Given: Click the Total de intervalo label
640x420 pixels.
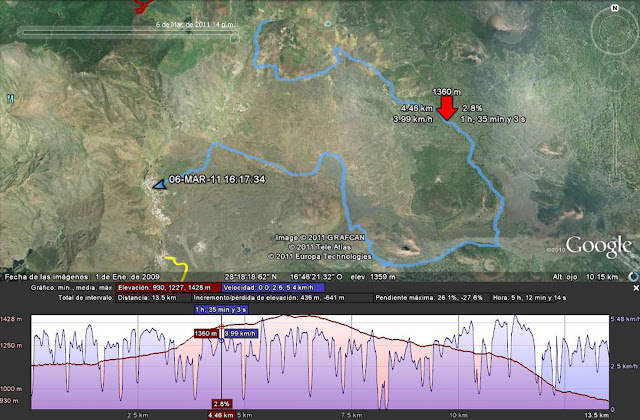Looking at the screenshot, I should click(85, 298).
